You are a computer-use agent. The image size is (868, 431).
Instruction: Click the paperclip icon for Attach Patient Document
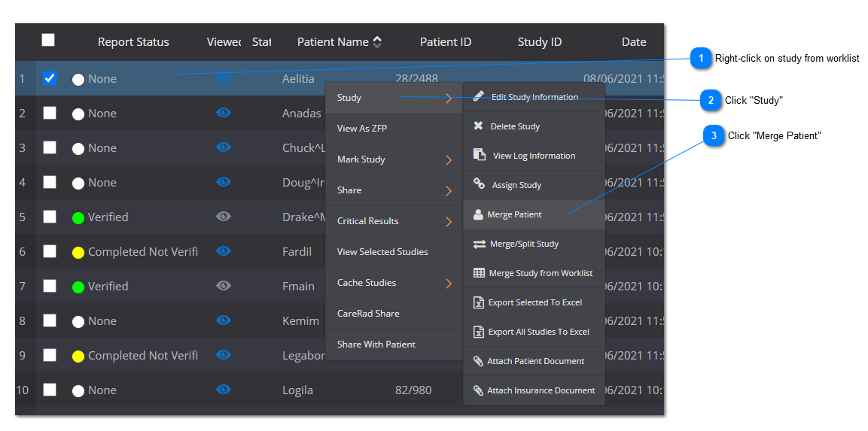click(x=478, y=361)
